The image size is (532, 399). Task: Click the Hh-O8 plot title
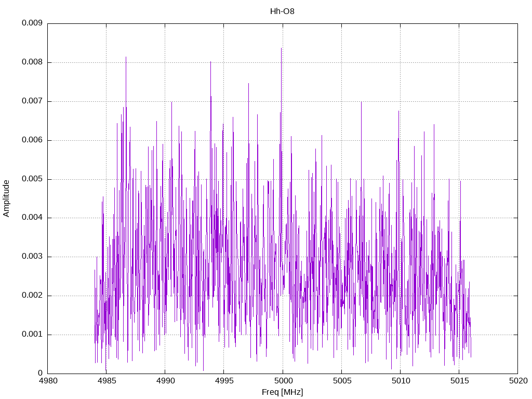click(282, 11)
